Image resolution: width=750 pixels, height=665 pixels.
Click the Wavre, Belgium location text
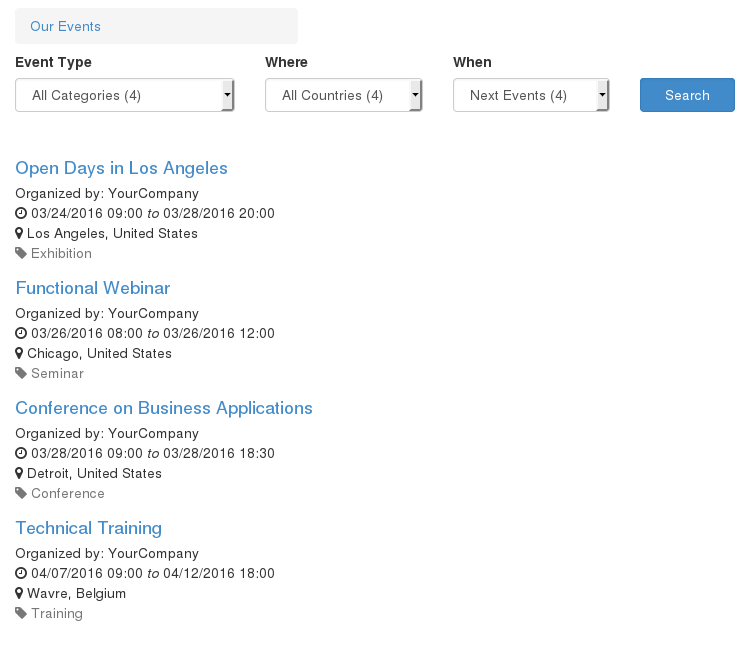tap(76, 593)
